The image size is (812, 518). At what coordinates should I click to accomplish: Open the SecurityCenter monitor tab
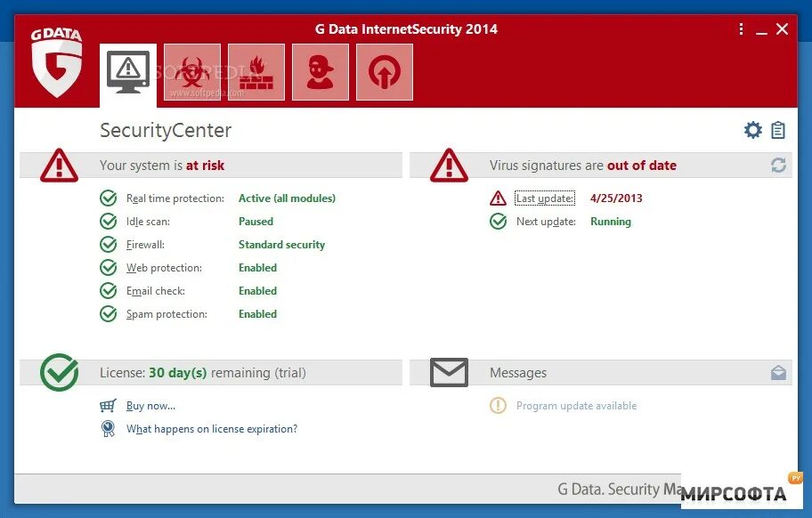coord(128,75)
